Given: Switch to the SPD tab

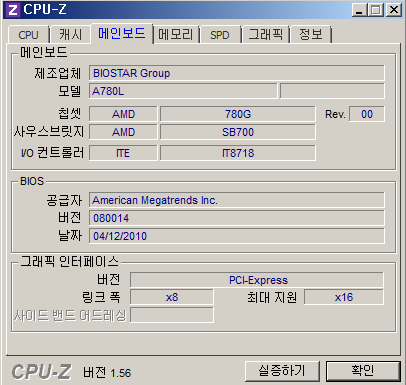Looking at the screenshot, I should 220,35.
